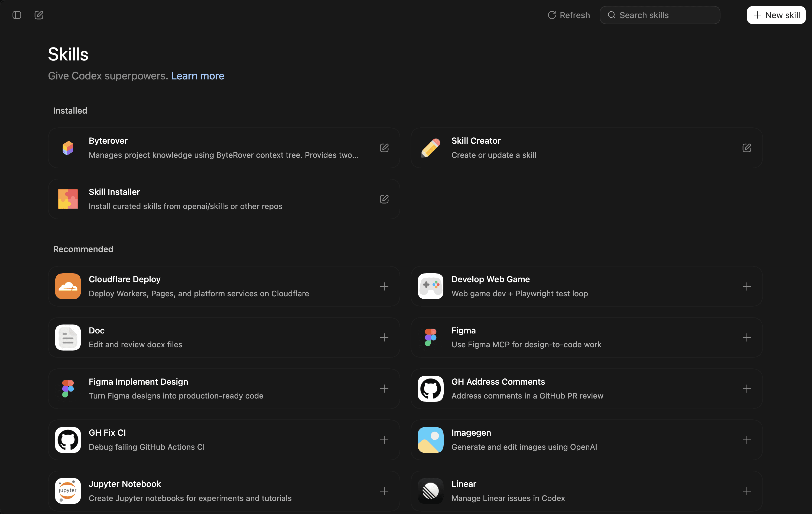Add the Cloudflare Deploy skill
Viewport: 812px width, 514px height.
(x=384, y=287)
